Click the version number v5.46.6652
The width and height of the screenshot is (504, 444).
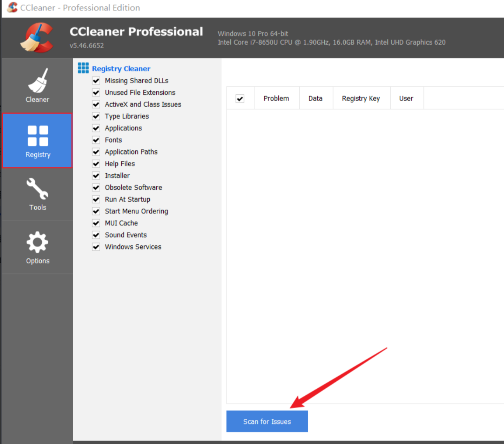(x=87, y=46)
